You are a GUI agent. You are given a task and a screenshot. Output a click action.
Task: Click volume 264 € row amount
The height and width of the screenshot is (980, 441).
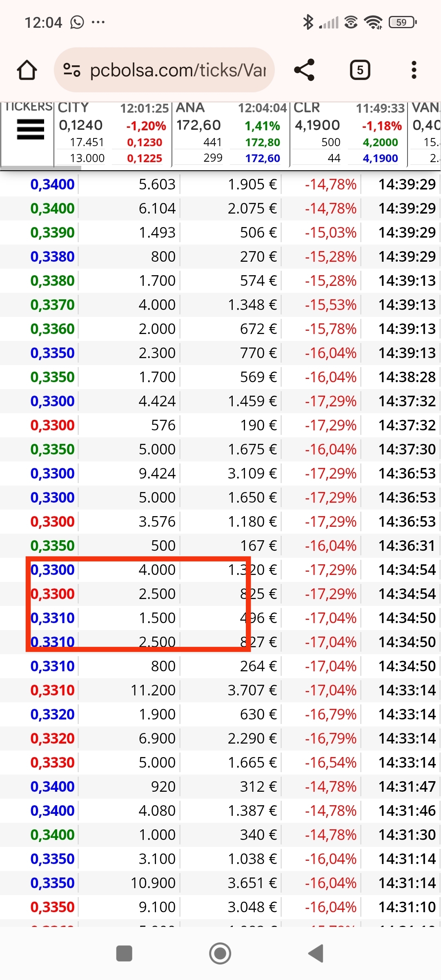(258, 666)
